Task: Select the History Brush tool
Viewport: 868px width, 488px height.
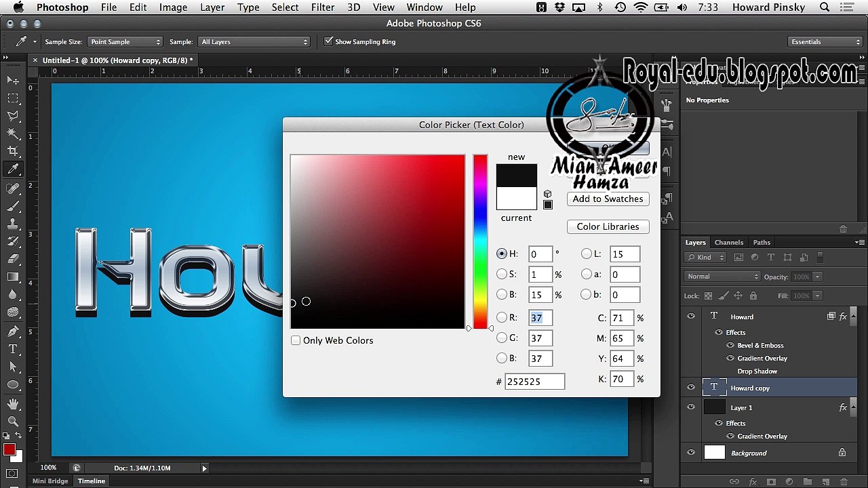Action: point(13,241)
